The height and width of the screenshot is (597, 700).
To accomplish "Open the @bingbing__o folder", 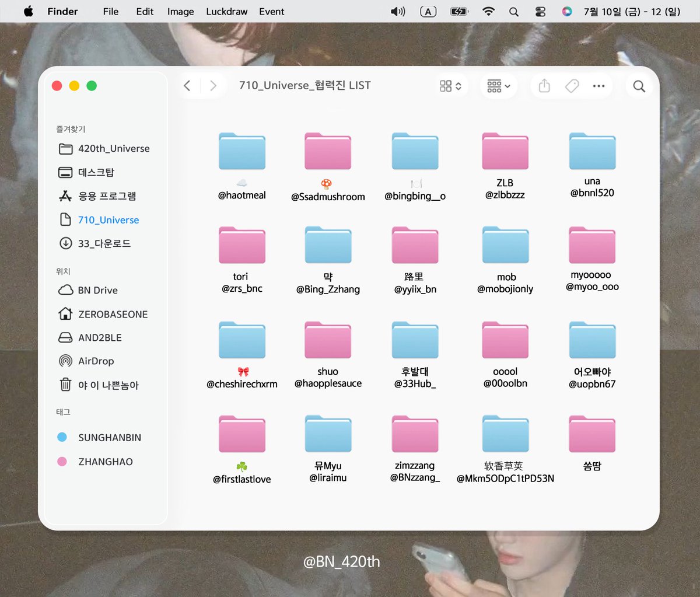I will pyautogui.click(x=415, y=151).
